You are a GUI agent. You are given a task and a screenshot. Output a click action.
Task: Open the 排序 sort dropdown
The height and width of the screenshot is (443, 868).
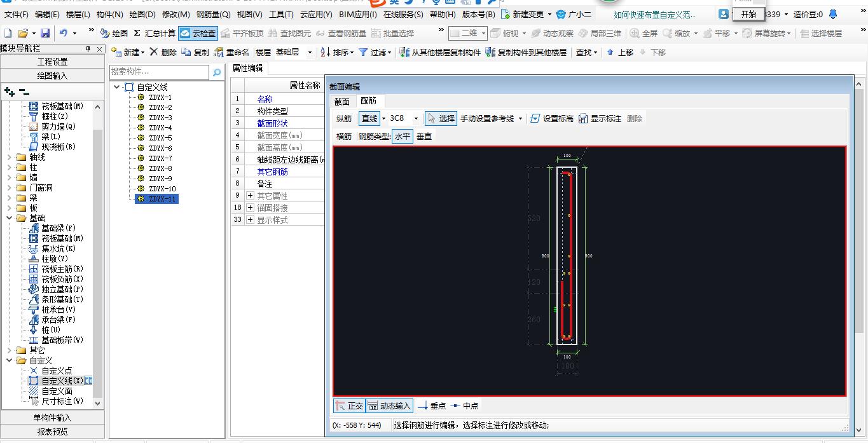(x=337, y=52)
